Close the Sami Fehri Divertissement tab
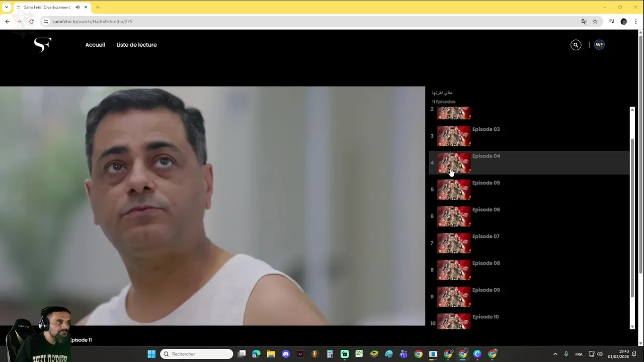The height and width of the screenshot is (362, 644). point(86,7)
